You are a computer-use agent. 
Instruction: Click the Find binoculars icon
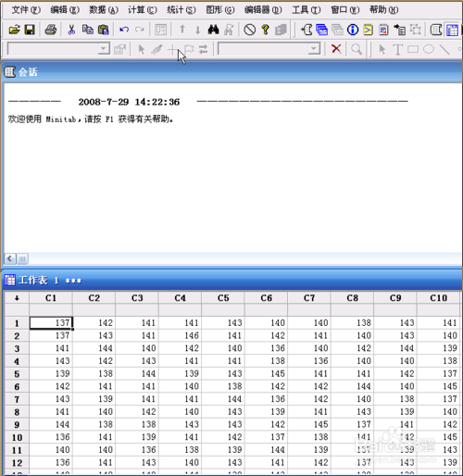coord(213,30)
